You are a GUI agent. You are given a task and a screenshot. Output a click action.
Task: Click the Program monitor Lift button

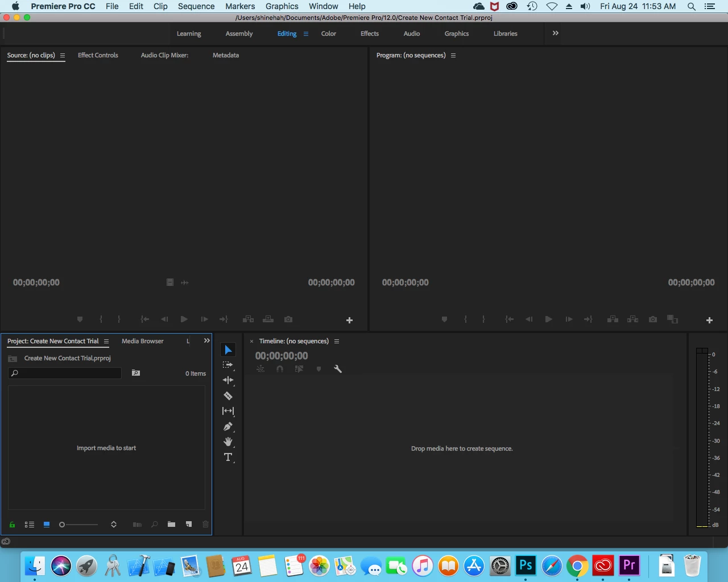[613, 319]
